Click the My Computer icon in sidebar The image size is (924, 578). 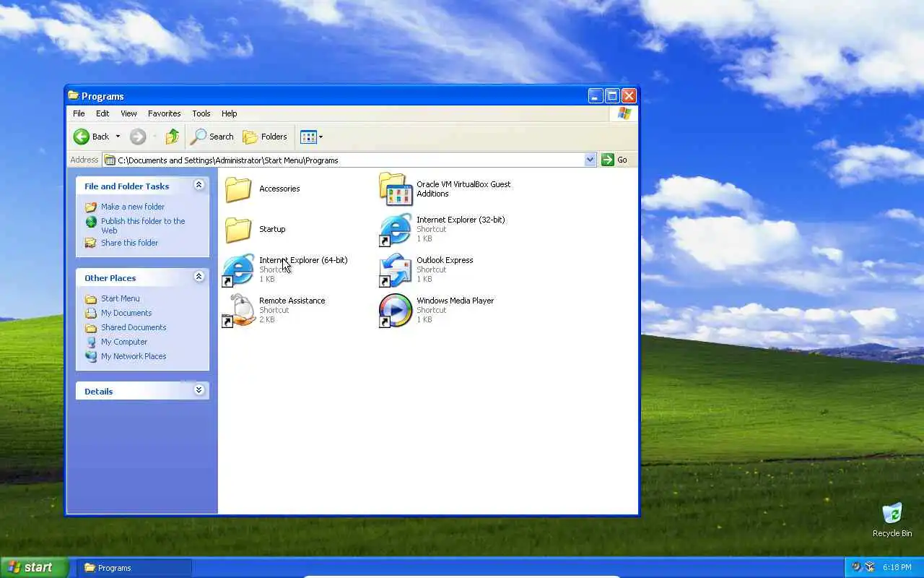91,342
